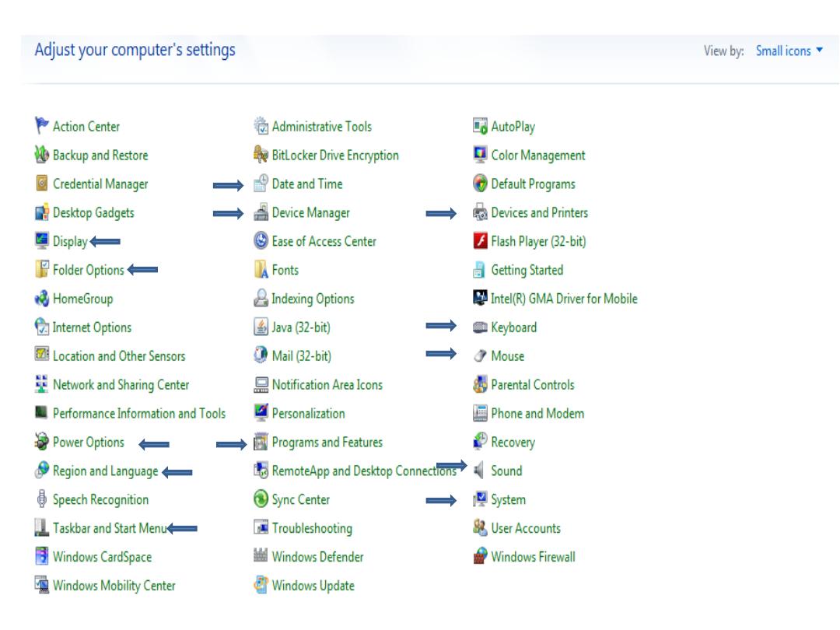Open the BitLocker Drive Encryption icon

tap(261, 155)
